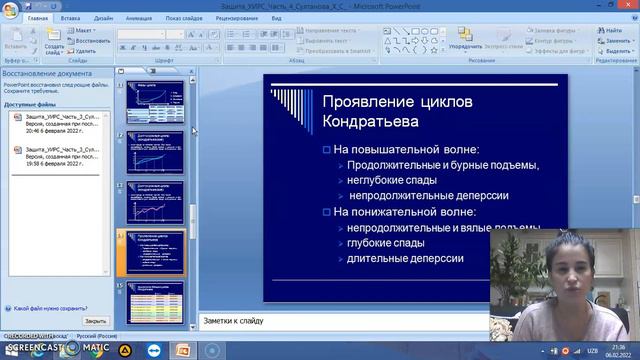Click the Какой файл нужно сохранить link

click(x=51, y=309)
